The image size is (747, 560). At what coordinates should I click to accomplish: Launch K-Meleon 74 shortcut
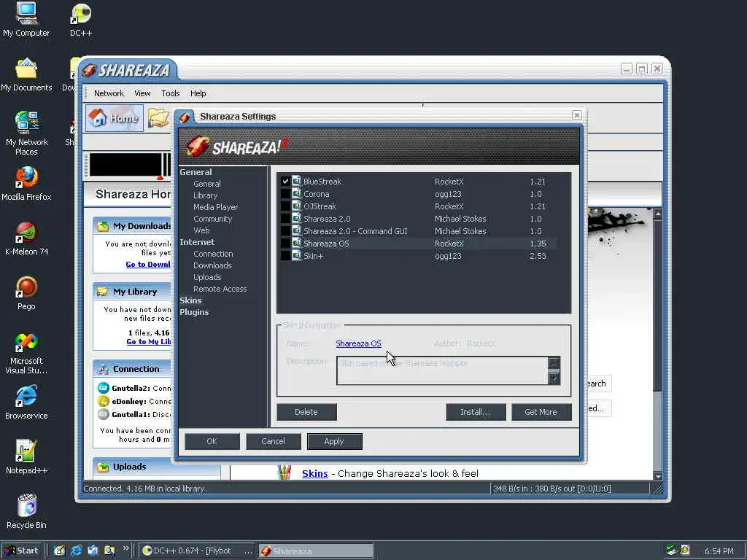tap(26, 238)
